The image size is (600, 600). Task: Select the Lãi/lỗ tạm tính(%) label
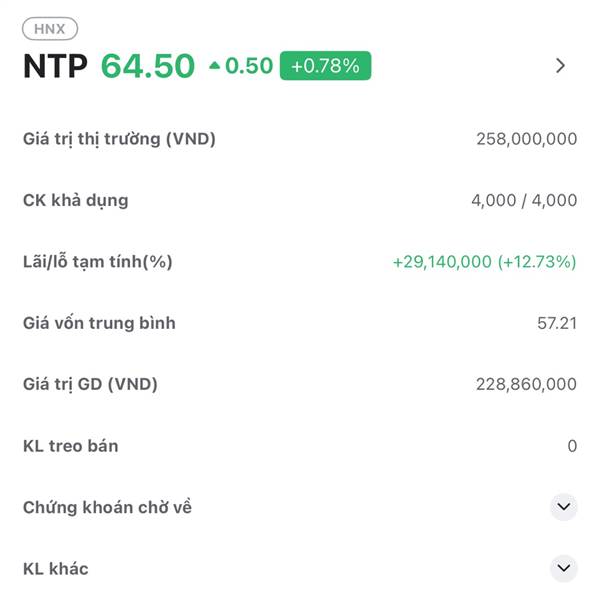click(x=98, y=262)
